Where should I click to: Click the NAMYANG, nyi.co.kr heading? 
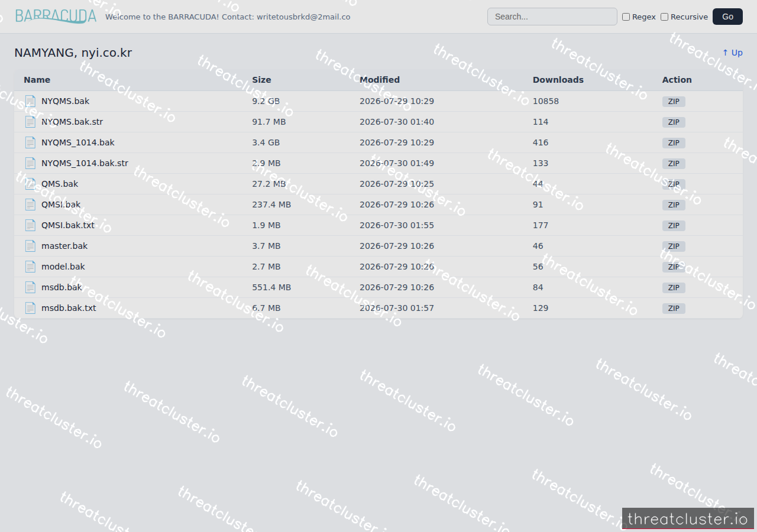point(73,53)
